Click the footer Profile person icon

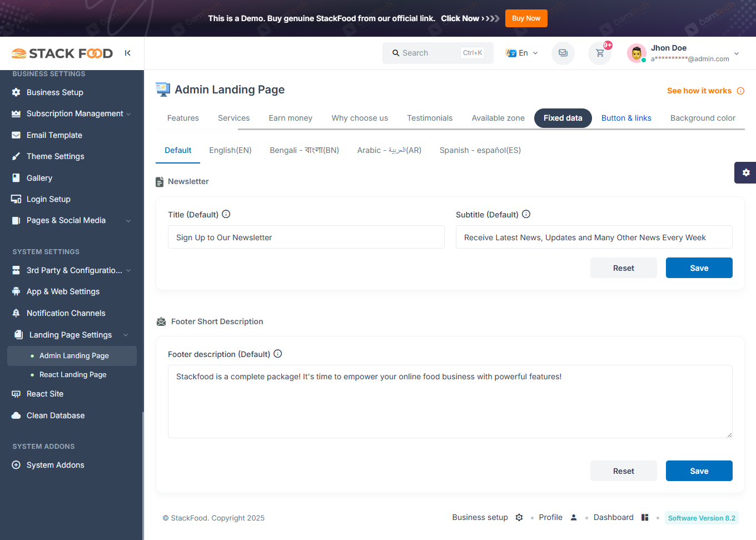(x=574, y=517)
